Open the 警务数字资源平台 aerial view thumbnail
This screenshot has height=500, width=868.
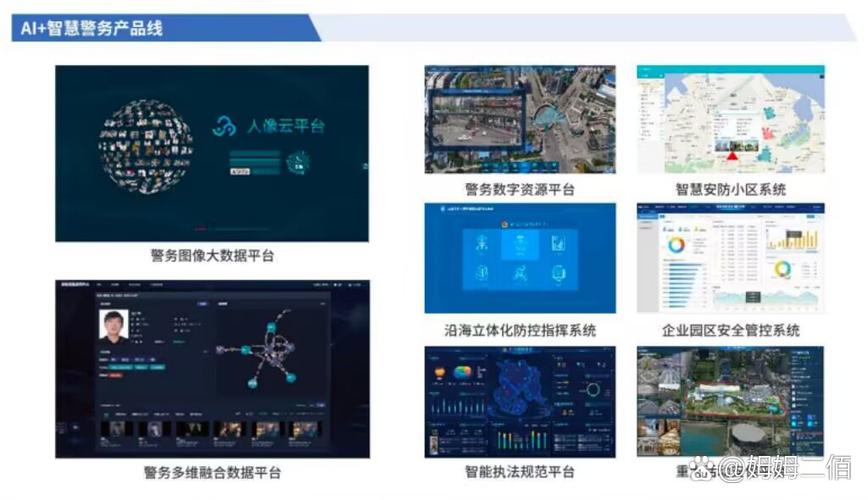(x=520, y=119)
